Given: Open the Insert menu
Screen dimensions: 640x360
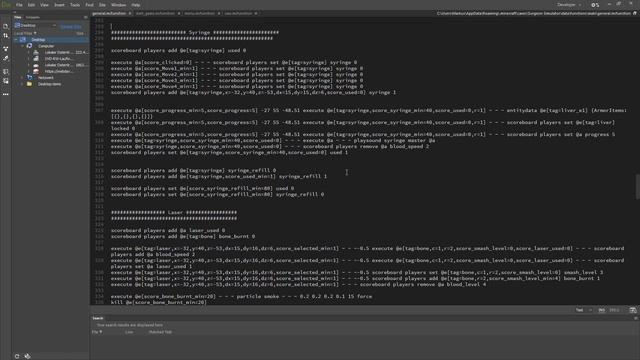Looking at the screenshot, I should coord(59,5).
